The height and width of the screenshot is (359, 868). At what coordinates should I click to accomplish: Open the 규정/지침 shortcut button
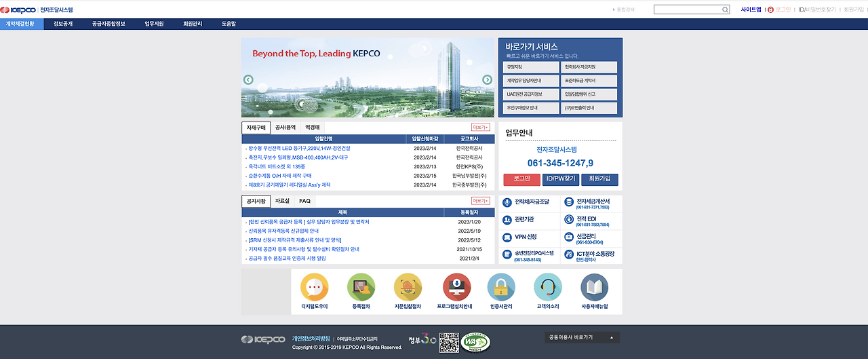point(532,67)
